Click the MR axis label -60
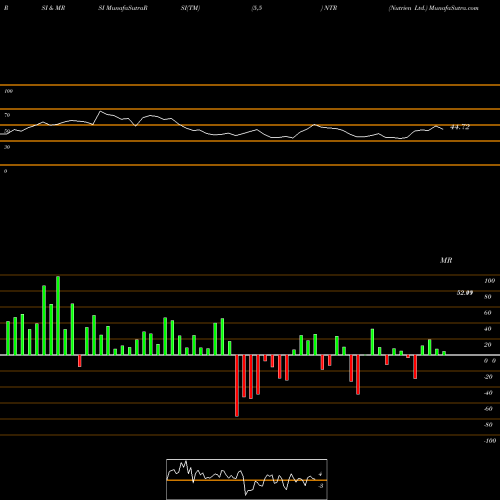 pyautogui.click(x=488, y=409)
